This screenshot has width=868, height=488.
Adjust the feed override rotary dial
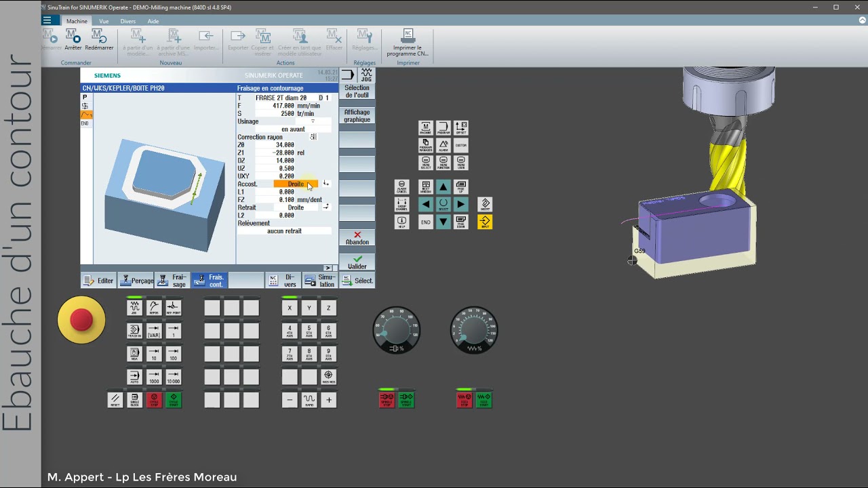[474, 330]
